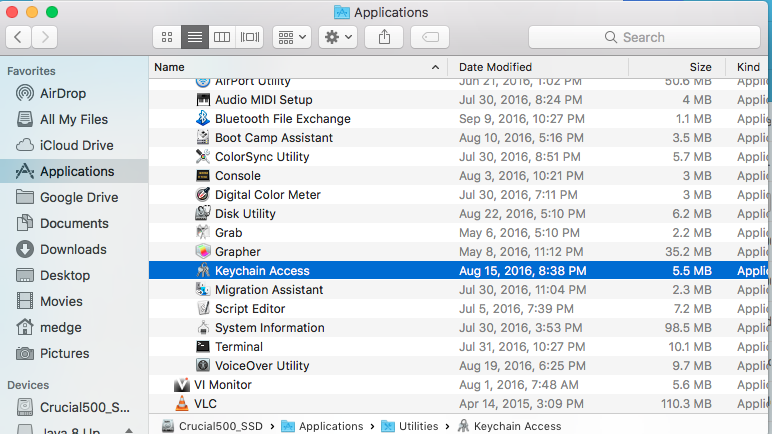The width and height of the screenshot is (772, 434).
Task: Sort by the Kind column header
Action: point(748,67)
